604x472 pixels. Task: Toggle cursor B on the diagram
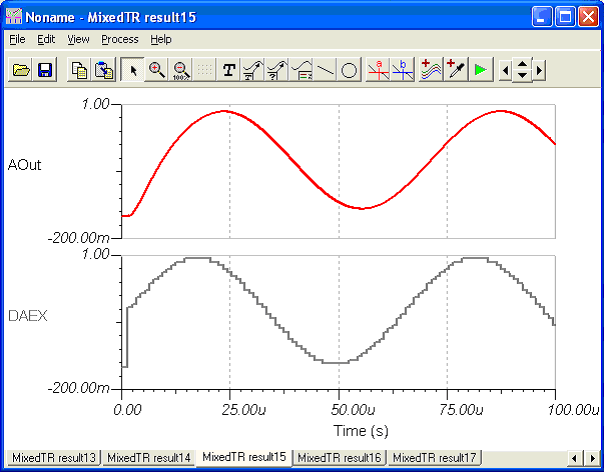(403, 70)
